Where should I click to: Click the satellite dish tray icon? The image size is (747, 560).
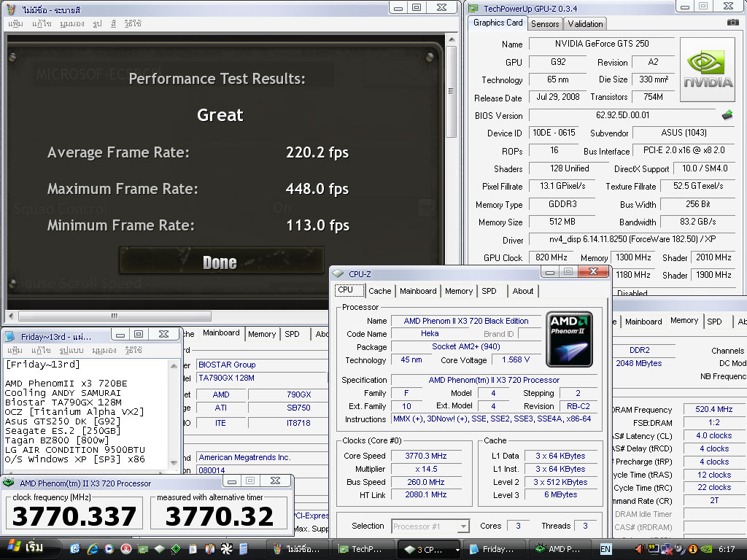click(x=679, y=549)
